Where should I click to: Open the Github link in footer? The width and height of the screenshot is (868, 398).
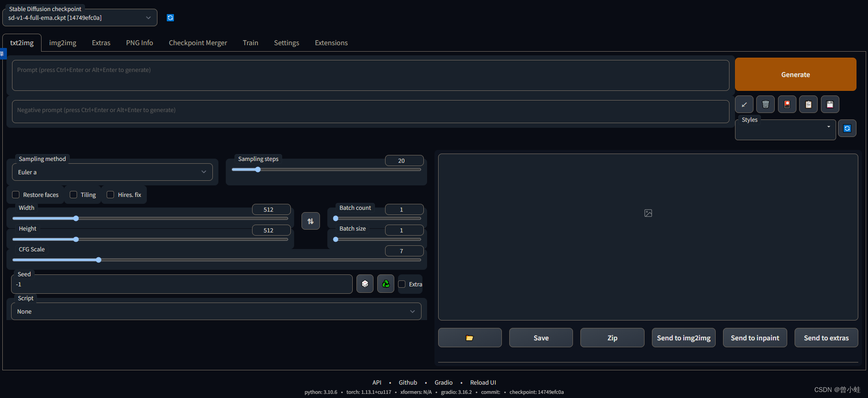click(408, 382)
